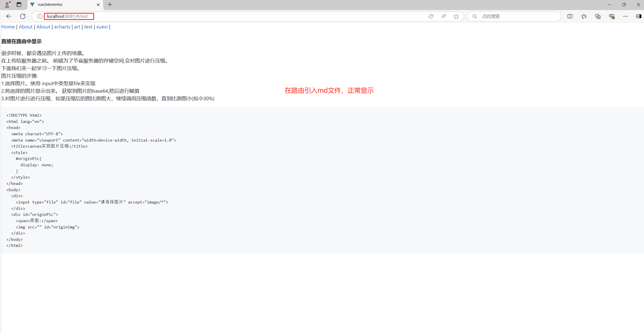This screenshot has width=644, height=333.
Task: Click the browser profile avatar
Action: (7, 5)
